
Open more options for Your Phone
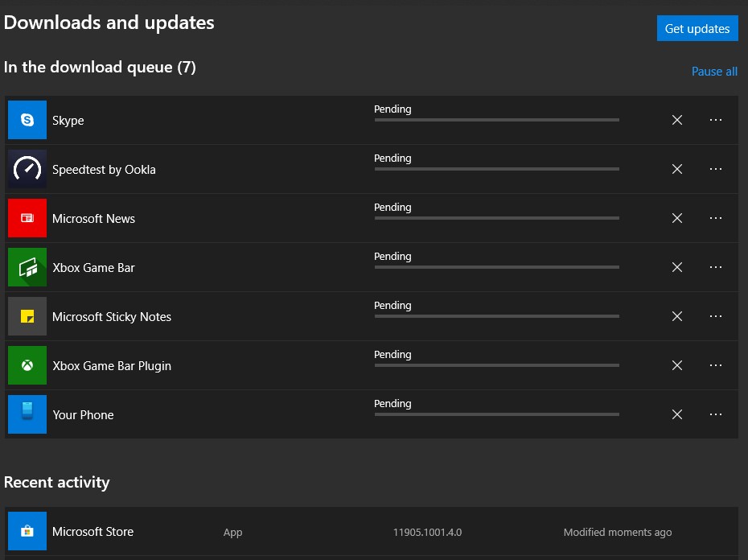point(716,414)
